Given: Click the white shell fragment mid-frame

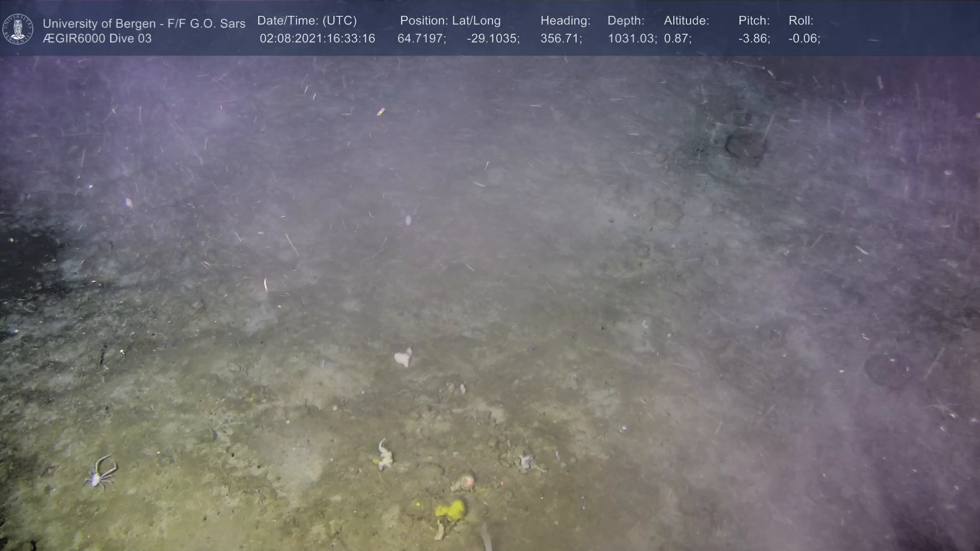Looking at the screenshot, I should coord(403,358).
